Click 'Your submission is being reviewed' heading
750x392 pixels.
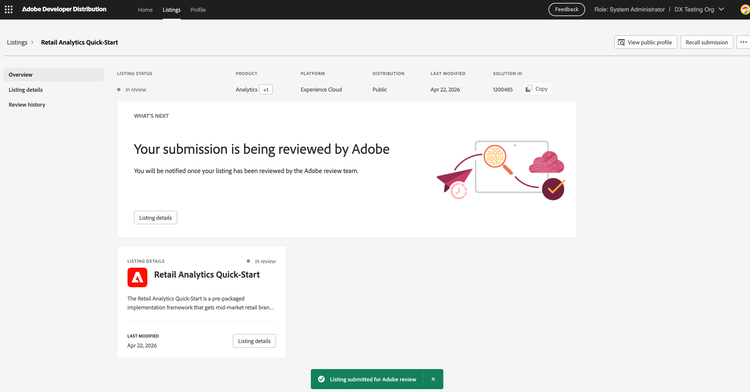click(262, 149)
